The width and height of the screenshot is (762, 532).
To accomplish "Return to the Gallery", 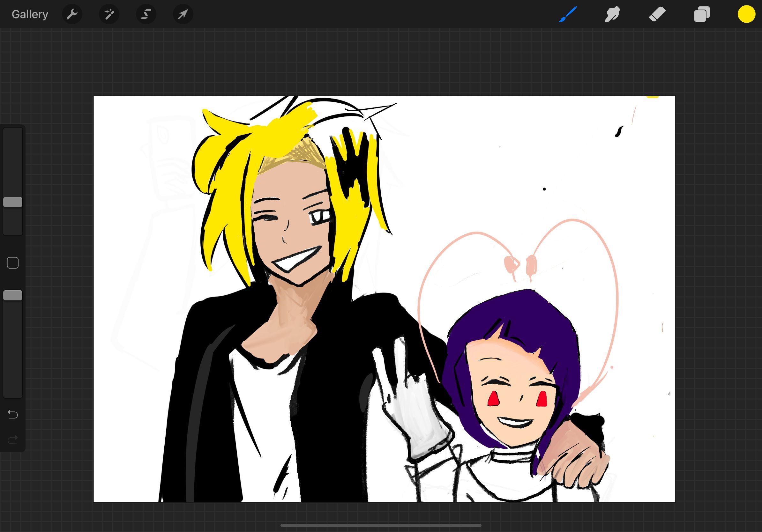I will pos(30,14).
